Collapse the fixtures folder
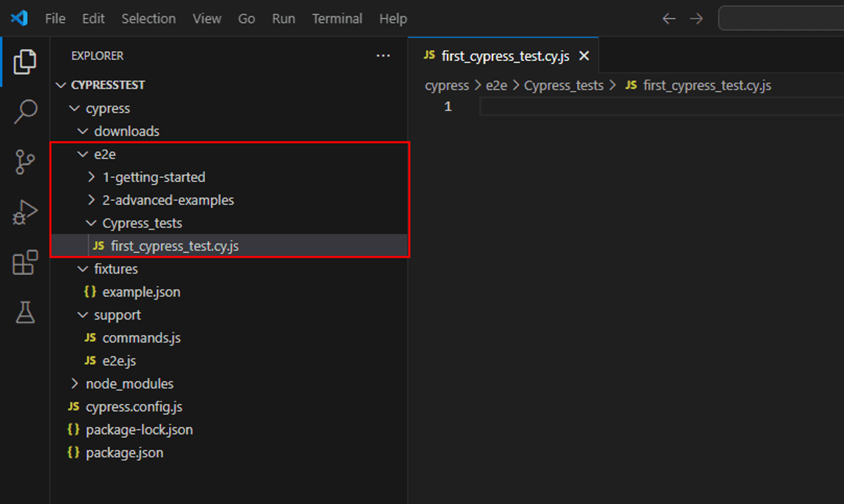Screen dimensions: 844x504 click(x=83, y=269)
